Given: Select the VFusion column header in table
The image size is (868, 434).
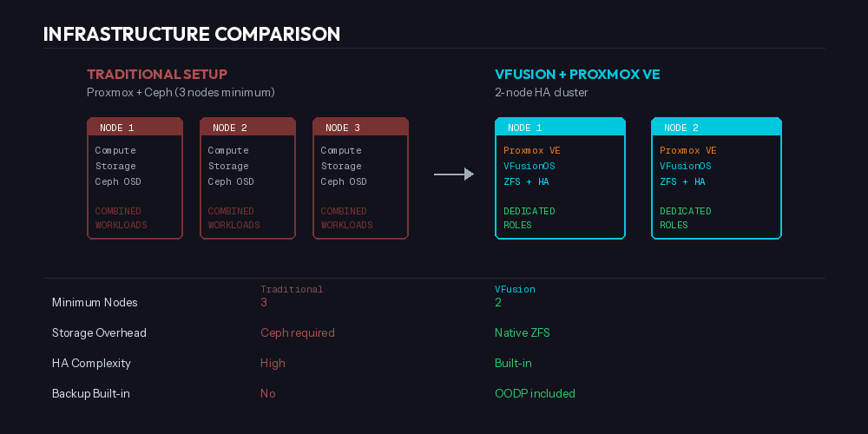Looking at the screenshot, I should (515, 289).
